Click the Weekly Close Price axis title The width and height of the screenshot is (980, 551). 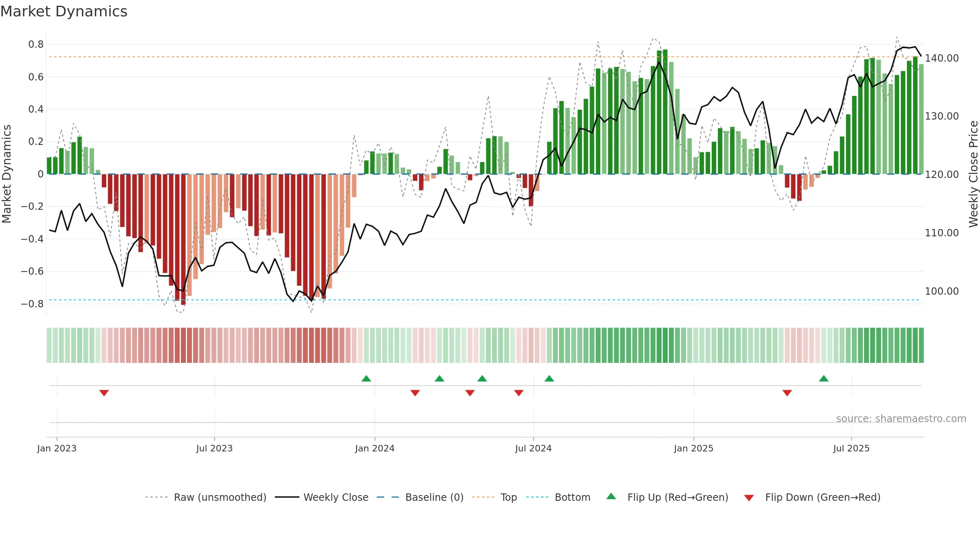[x=973, y=174]
